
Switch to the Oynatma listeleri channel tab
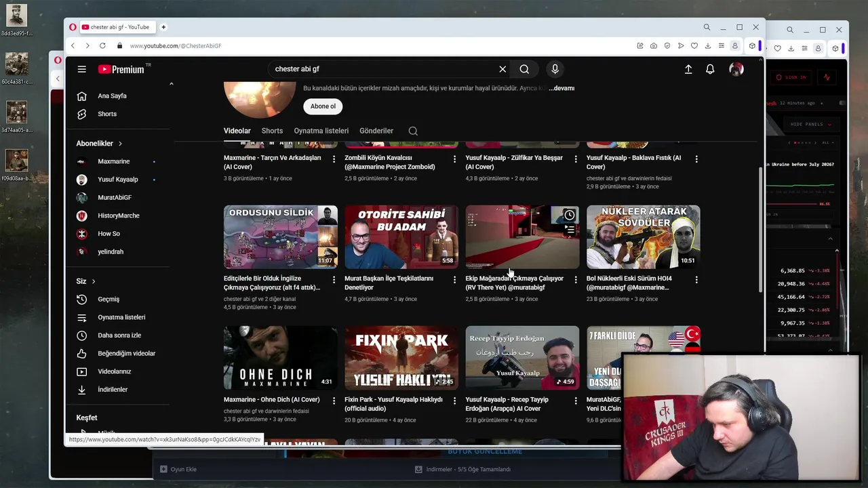321,131
